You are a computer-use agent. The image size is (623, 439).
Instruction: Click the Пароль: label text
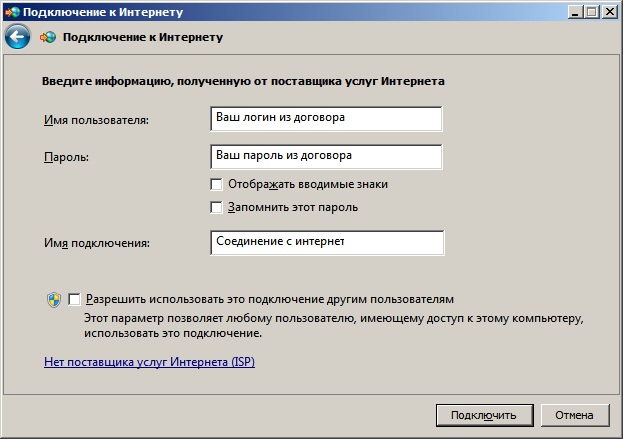click(66, 157)
